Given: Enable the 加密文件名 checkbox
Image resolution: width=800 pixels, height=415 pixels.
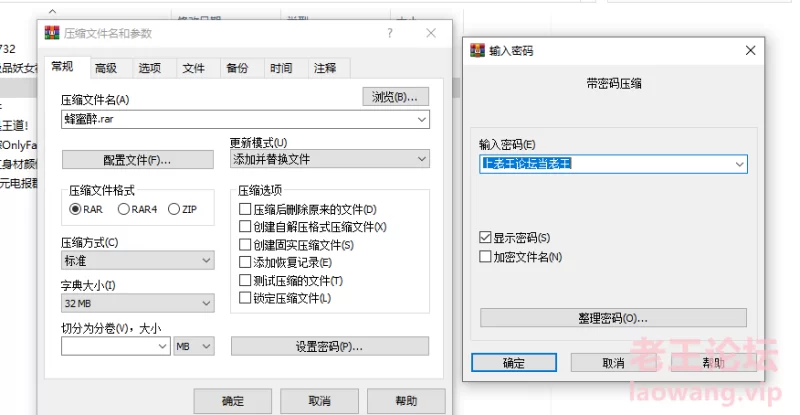Looking at the screenshot, I should [486, 257].
